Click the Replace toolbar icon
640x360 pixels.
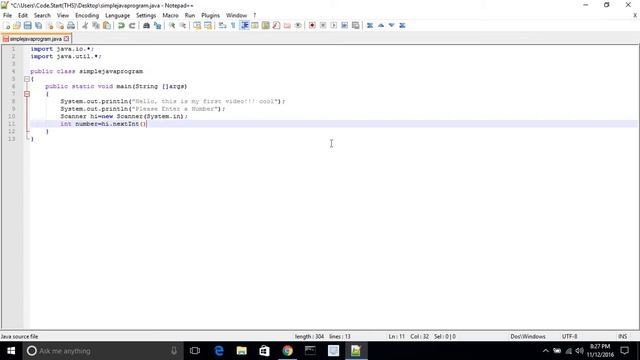coord(157,25)
